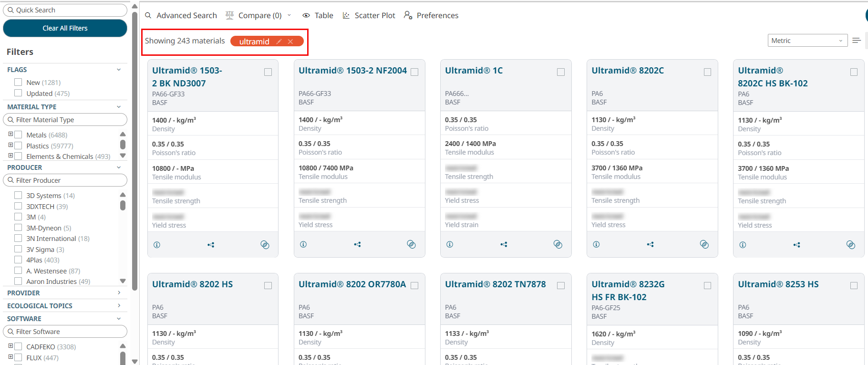Image resolution: width=868 pixels, height=365 pixels.
Task: Open the Ultramid 8202 OR7780A link
Action: pos(352,284)
